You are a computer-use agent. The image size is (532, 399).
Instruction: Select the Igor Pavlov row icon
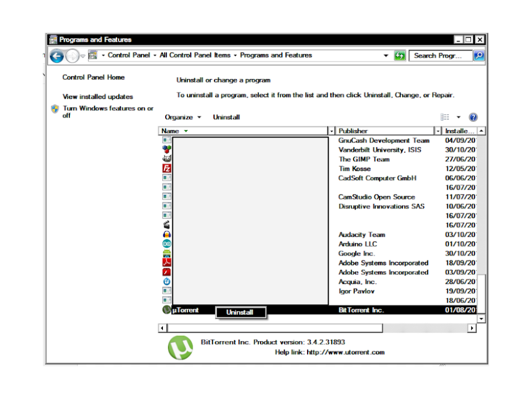167,291
